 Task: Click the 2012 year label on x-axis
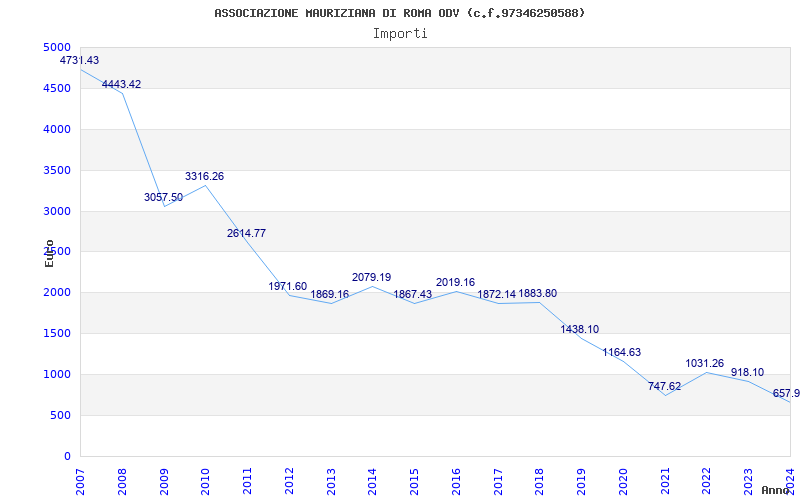click(289, 482)
